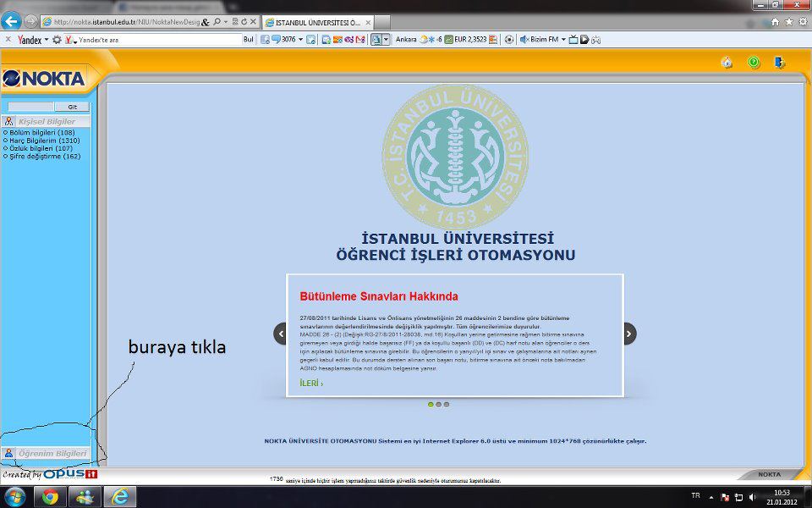Open EUR 2,3523 currency widget
This screenshot has height=508, width=812.
tap(466, 40)
